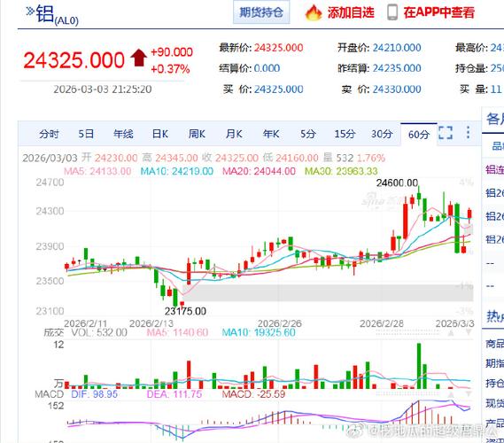
Task: Select the 日K chart tab
Action: click(x=160, y=134)
